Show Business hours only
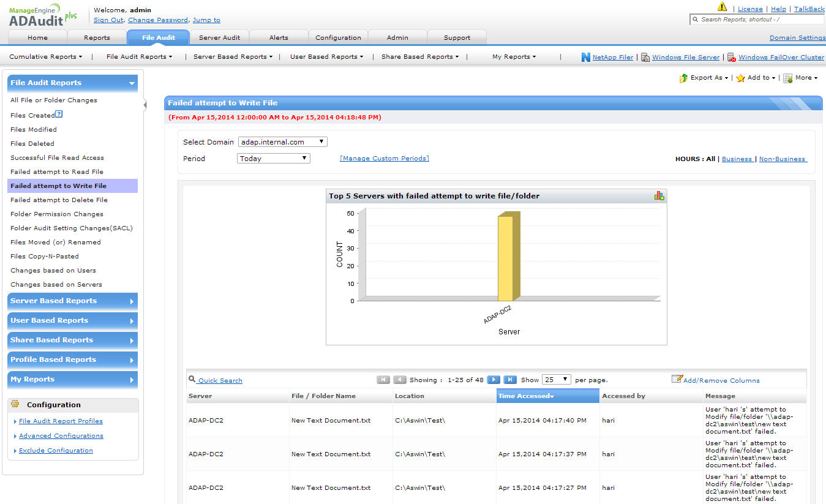This screenshot has height=504, width=826. pyautogui.click(x=737, y=159)
